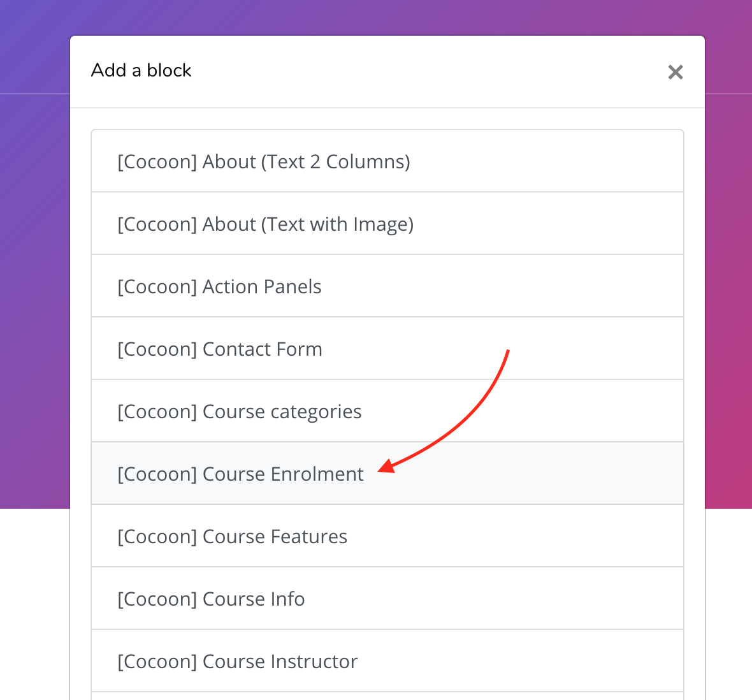Click the Add a block dialog title
This screenshot has width=752, height=700.
tap(141, 71)
